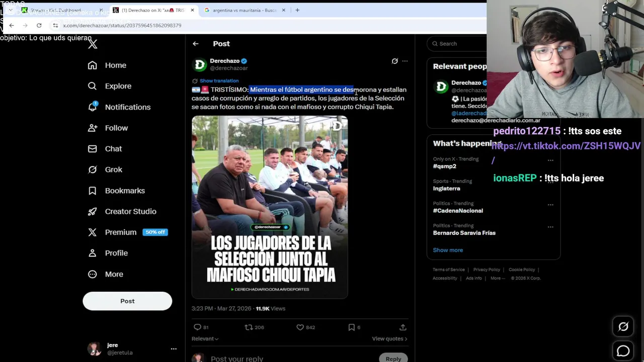Click reply bubble icon with 81
Screen dimensions: 644x362
(197, 327)
